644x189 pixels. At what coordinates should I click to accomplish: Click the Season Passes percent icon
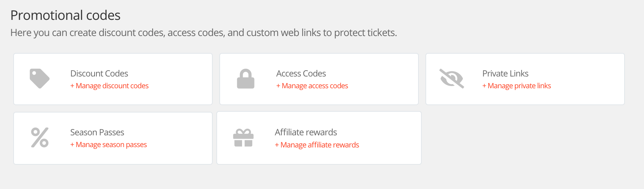coord(40,138)
